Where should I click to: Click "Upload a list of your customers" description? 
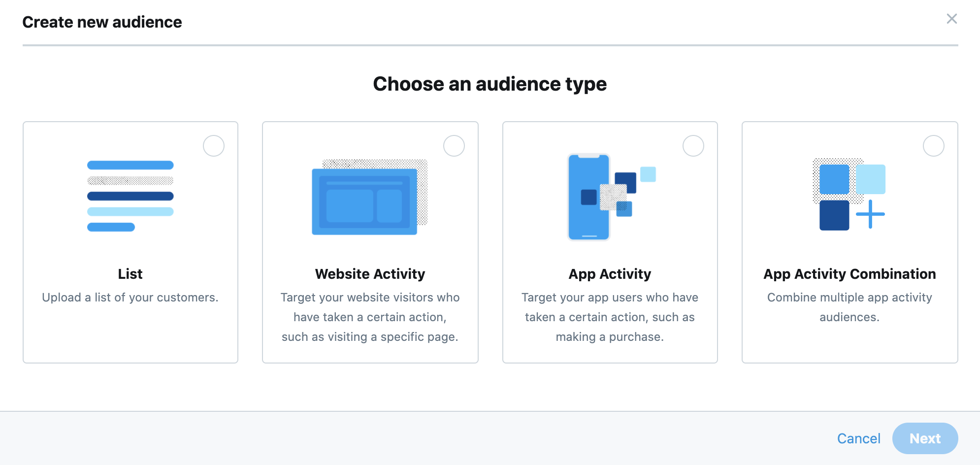tap(130, 298)
